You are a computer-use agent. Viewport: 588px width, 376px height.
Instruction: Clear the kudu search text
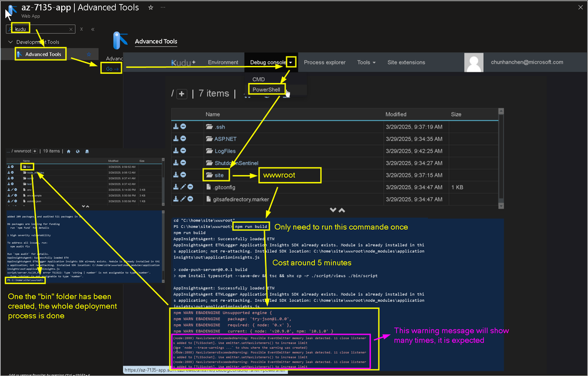(x=71, y=29)
